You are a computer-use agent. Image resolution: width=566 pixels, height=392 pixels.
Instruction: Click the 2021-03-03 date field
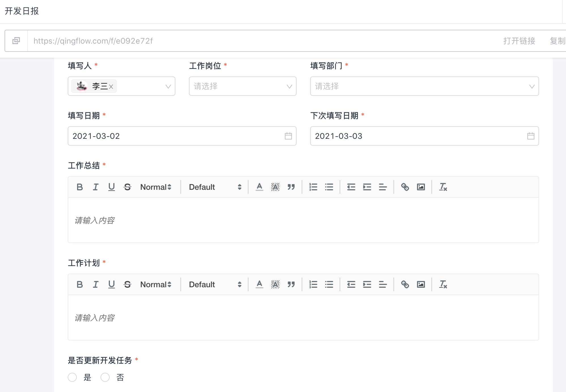click(424, 136)
